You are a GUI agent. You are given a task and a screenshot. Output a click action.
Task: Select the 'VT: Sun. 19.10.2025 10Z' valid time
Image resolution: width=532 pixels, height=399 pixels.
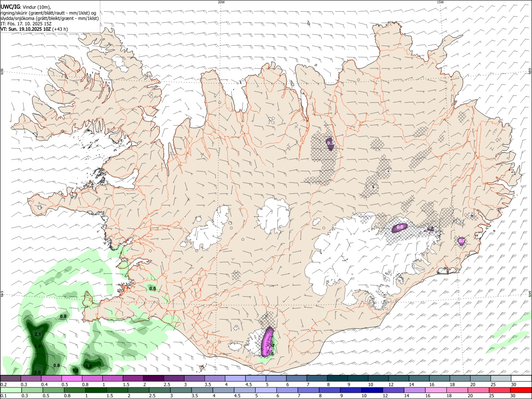(x=25, y=30)
